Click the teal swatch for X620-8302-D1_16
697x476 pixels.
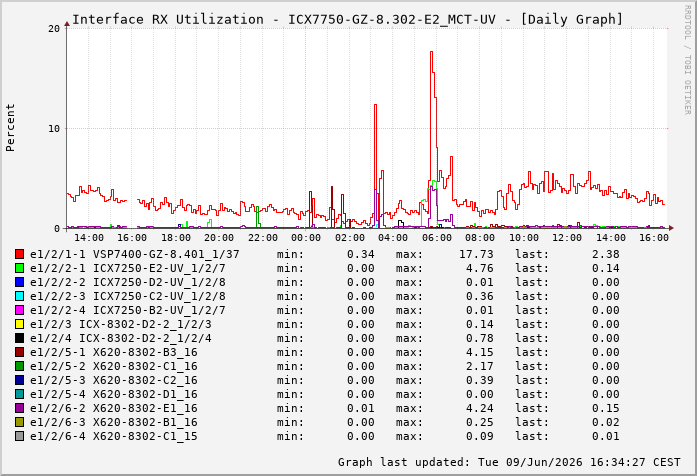pos(19,394)
